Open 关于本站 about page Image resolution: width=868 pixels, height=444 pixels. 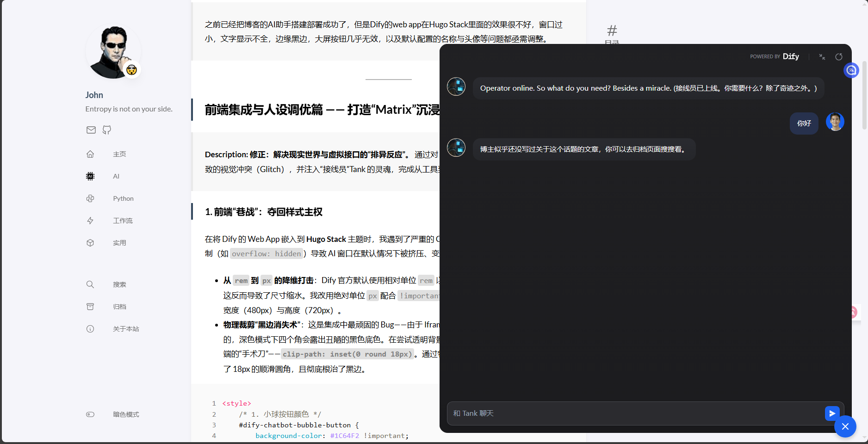(x=125, y=329)
